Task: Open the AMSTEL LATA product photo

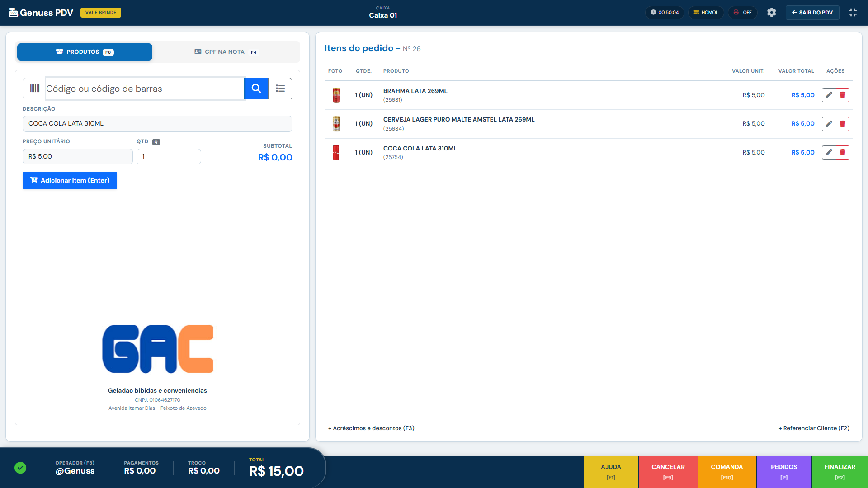Action: tap(336, 124)
